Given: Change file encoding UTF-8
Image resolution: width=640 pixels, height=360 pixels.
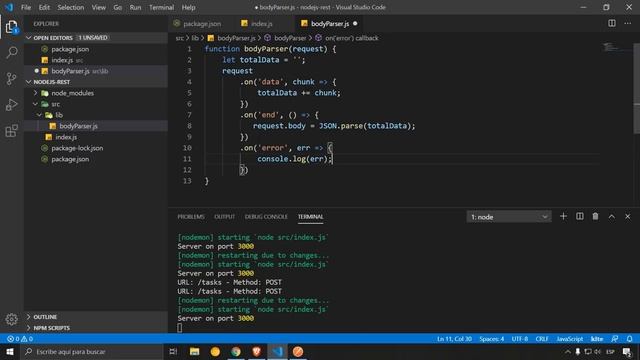Looking at the screenshot, I should click(x=520, y=339).
